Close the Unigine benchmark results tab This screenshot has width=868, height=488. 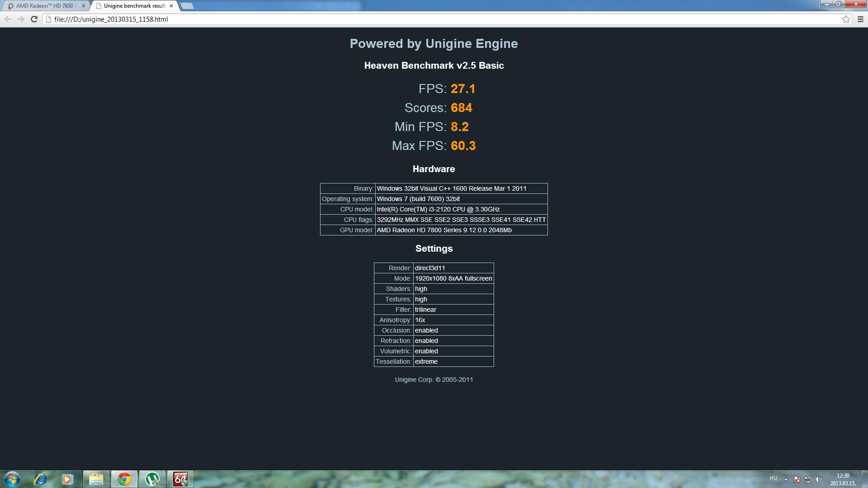[x=171, y=6]
